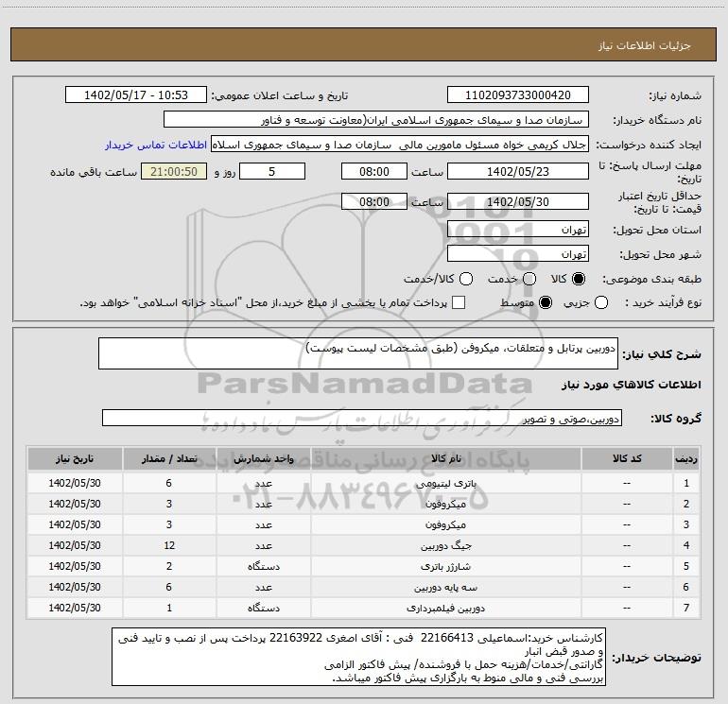The height and width of the screenshot is (704, 728).
Task: Select the سه پایه دوربین item name
Action: [x=445, y=588]
